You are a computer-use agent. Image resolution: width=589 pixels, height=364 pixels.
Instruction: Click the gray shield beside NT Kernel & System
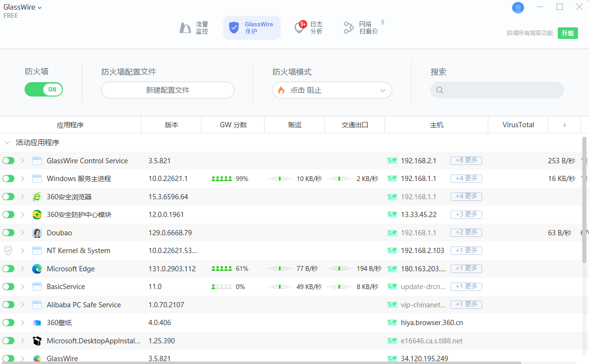coord(8,250)
